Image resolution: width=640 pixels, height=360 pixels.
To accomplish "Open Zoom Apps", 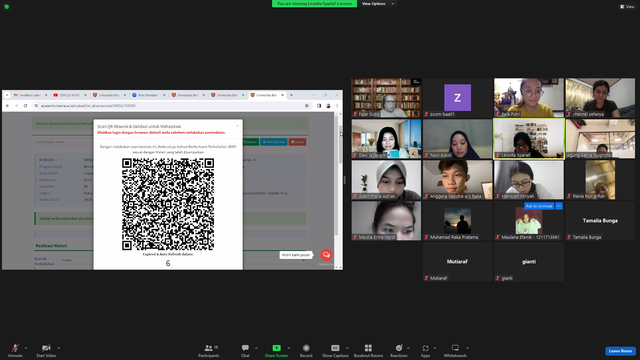I will tap(425, 350).
